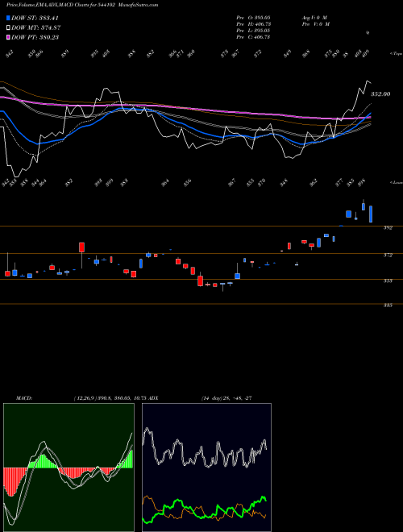Click the '<Lows' label at the right edge
The width and height of the screenshot is (403, 532).
pos(396,182)
